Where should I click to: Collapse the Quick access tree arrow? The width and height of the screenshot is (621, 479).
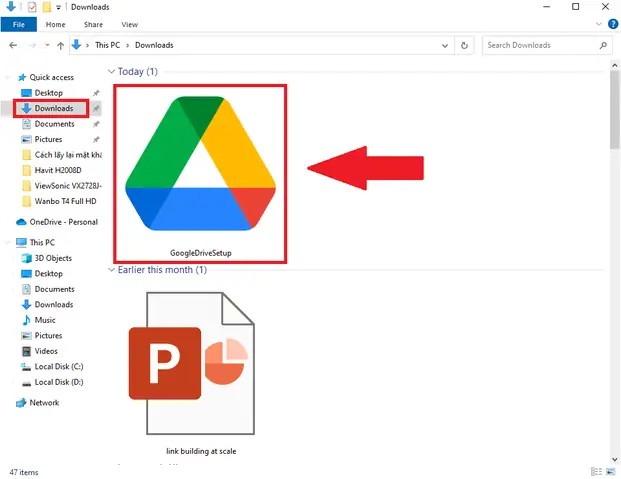(8, 77)
